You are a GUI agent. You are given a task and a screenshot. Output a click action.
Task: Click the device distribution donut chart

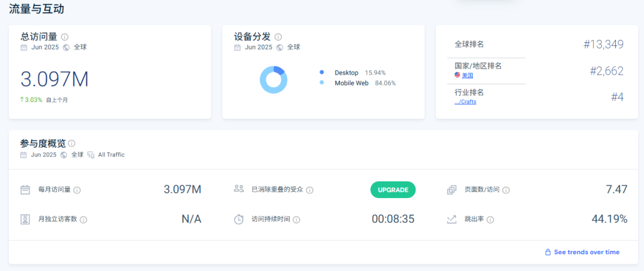273,80
